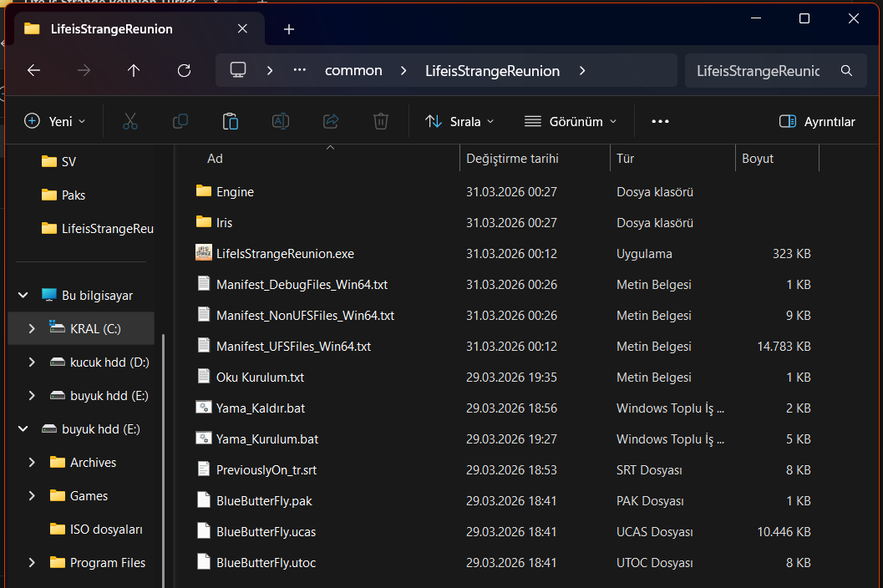Select BlueButterFly.utoc file name
Viewport: 883px width, 588px height.
pyautogui.click(x=266, y=563)
